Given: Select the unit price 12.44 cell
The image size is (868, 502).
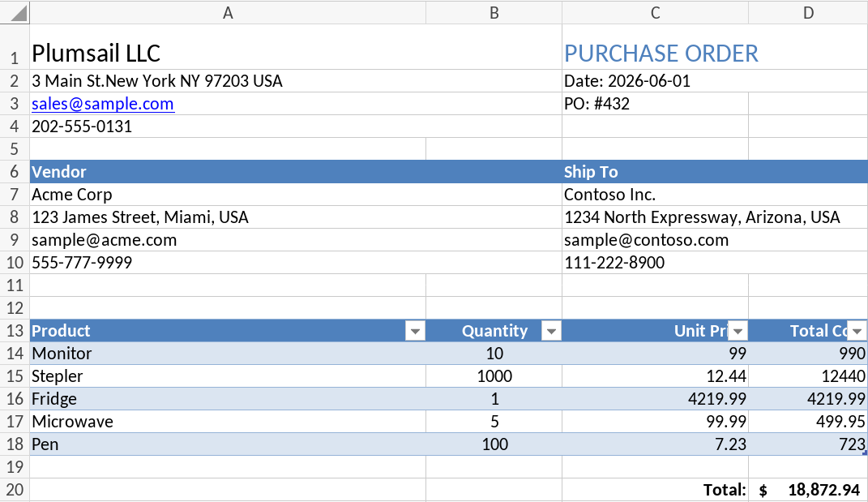Looking at the screenshot, I should [655, 376].
